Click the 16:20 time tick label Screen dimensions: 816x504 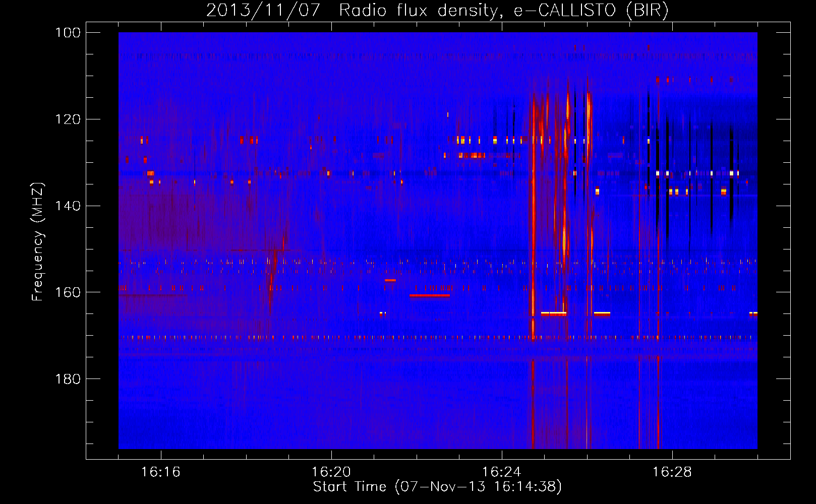tap(331, 472)
